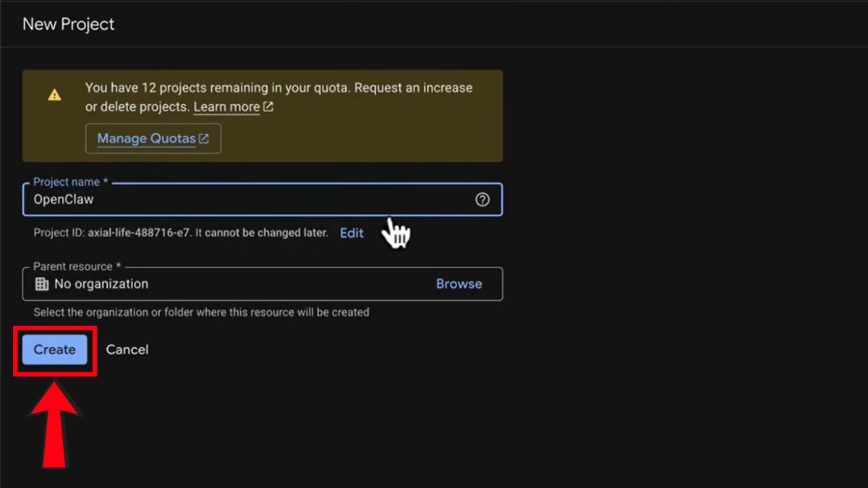Viewport: 868px width, 488px height.
Task: Click external link icon inside Manage Quotas
Action: [204, 138]
